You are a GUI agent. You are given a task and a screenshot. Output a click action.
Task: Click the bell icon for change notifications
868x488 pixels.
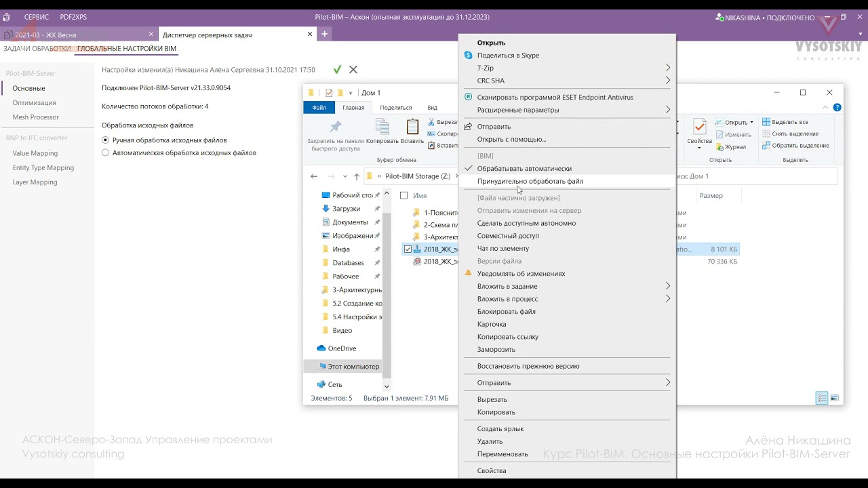click(468, 273)
